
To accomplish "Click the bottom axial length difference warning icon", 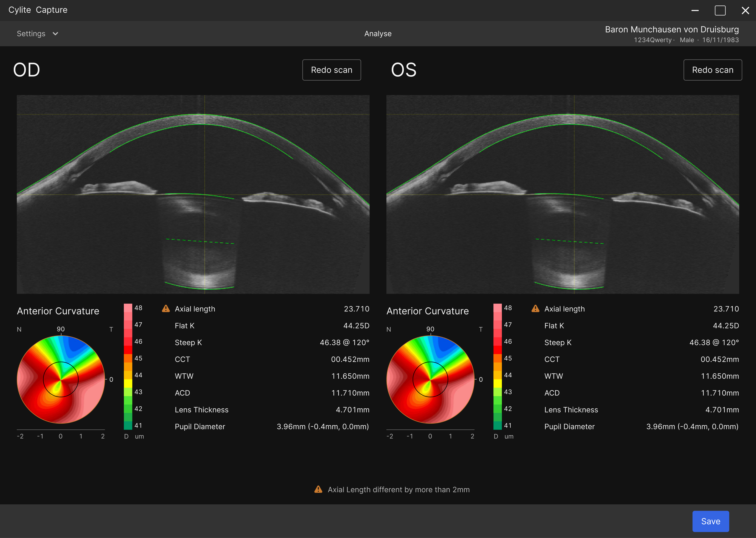I will coord(318,489).
